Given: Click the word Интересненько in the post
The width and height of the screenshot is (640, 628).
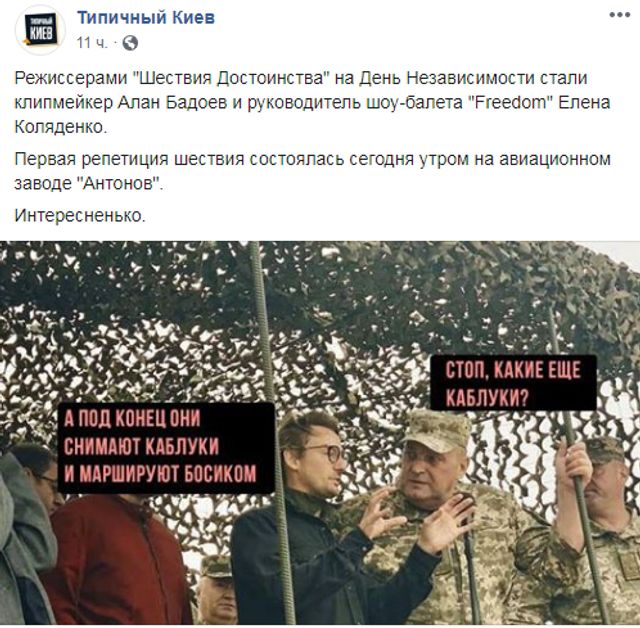Looking at the screenshot, I should pos(80,215).
